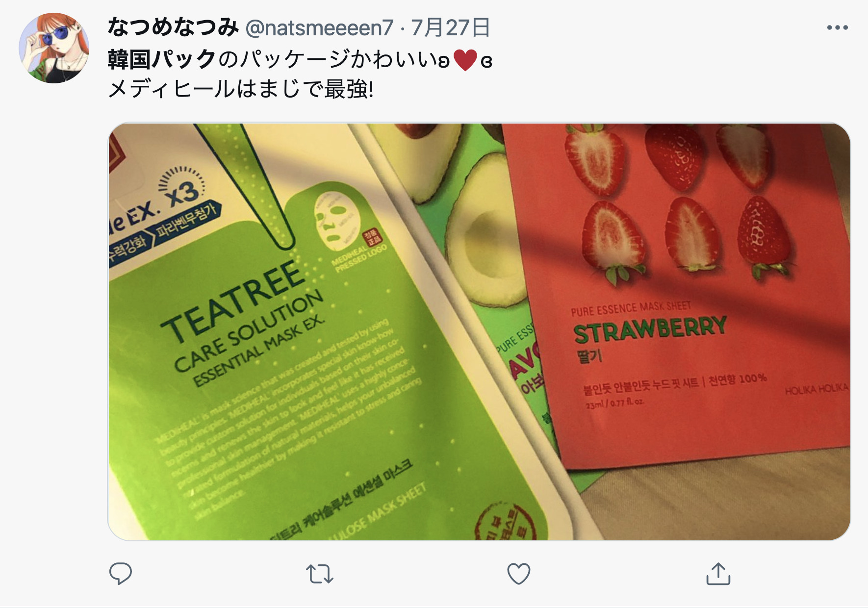Like the tweet with the heart icon
This screenshot has height=608, width=868.
point(519,574)
